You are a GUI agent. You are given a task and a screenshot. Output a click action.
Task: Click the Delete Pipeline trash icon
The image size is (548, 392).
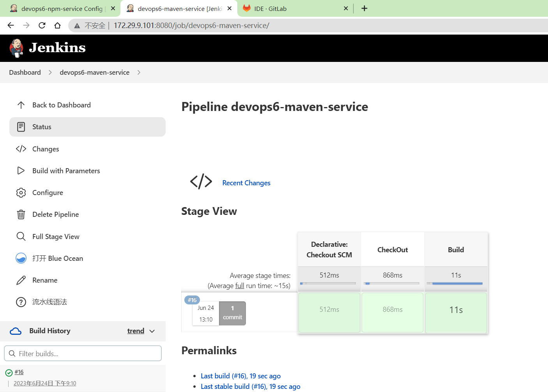(x=21, y=214)
